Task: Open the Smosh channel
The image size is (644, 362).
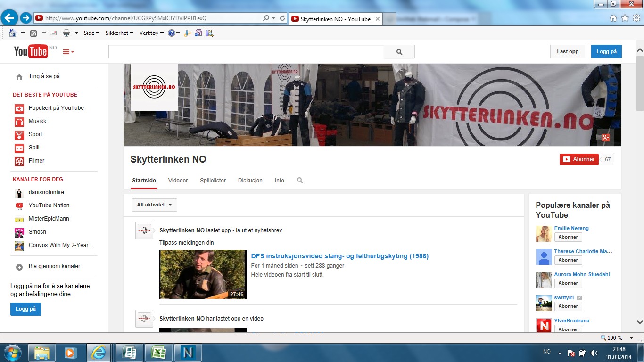Action: [37, 232]
